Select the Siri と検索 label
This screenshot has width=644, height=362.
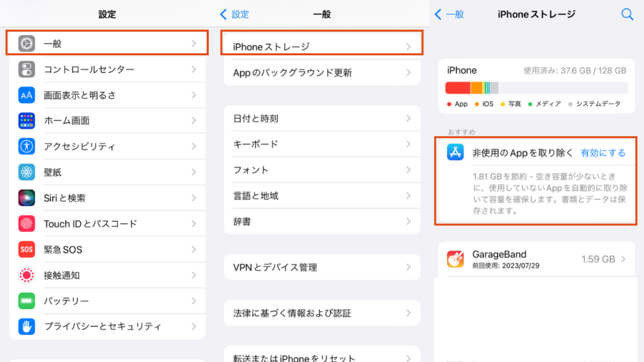pos(65,198)
